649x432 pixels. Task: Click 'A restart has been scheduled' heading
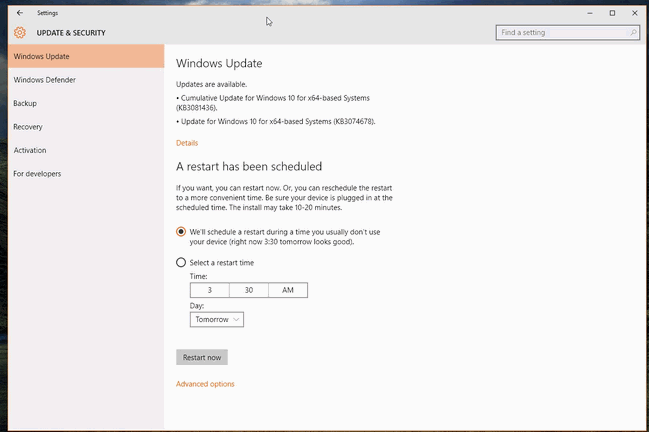tap(249, 166)
